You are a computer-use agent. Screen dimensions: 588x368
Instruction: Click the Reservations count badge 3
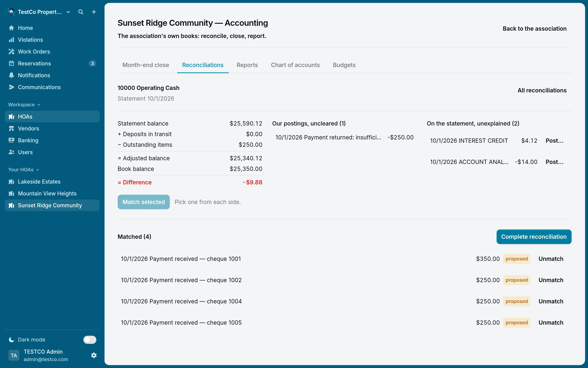pyautogui.click(x=92, y=64)
